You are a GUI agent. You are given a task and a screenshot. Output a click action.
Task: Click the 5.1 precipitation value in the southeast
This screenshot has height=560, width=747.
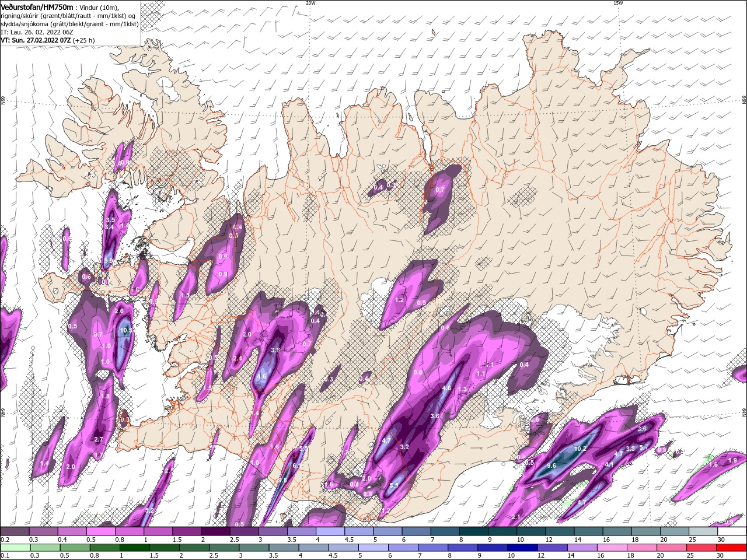(644, 448)
